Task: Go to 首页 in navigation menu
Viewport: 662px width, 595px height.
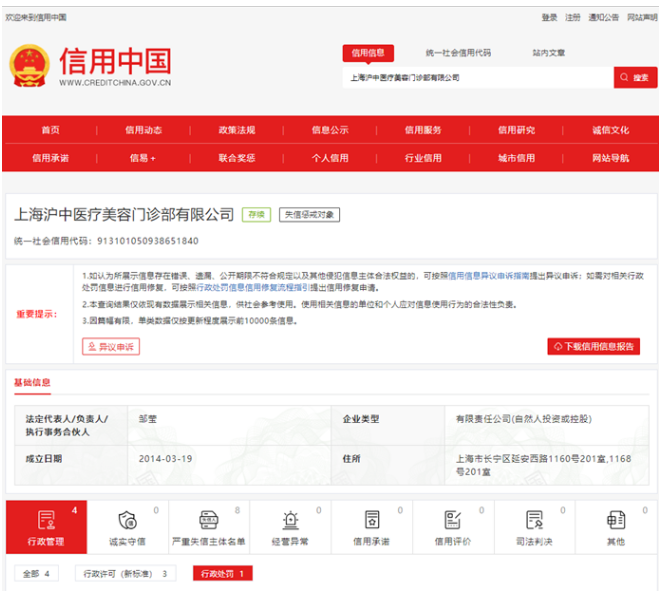Action: tap(50, 130)
